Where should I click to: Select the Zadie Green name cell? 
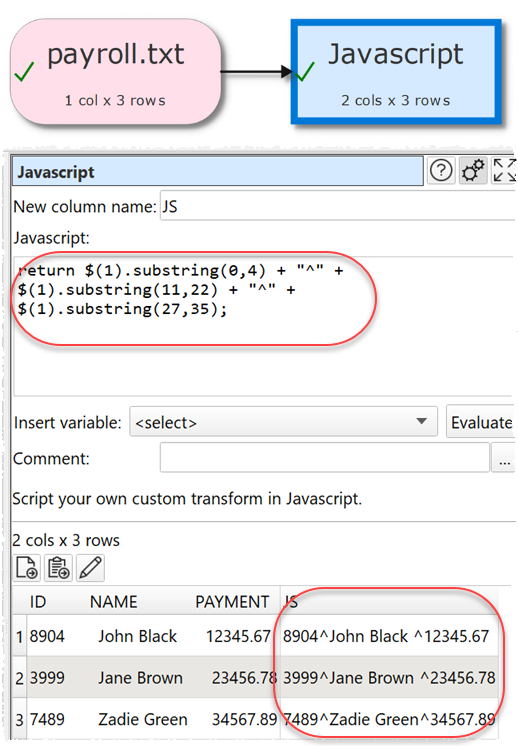143,719
